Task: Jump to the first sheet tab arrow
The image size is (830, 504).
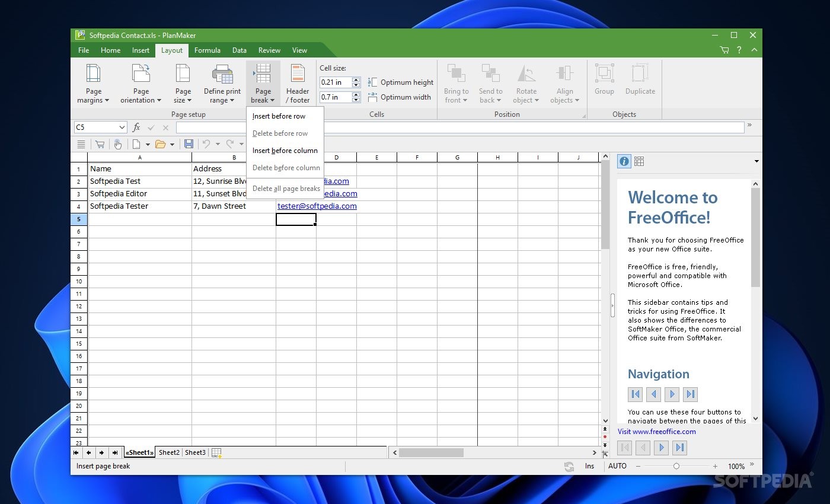Action: click(x=76, y=453)
